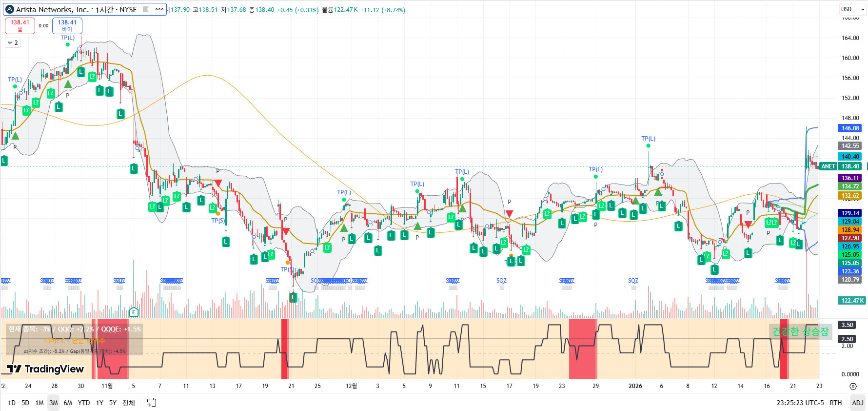Click the 2026 year label on time axis

(635, 386)
